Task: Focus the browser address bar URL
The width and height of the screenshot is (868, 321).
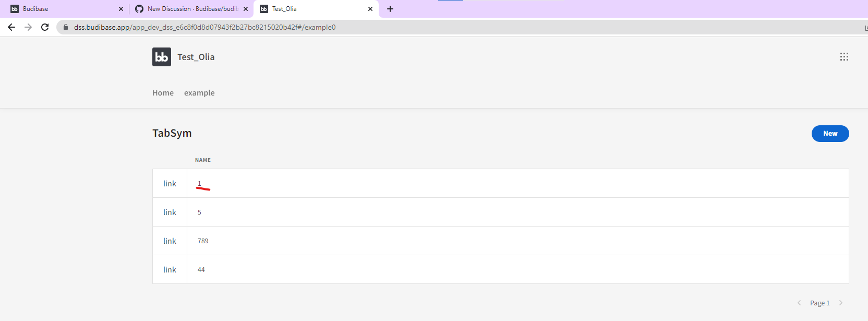Action: (x=204, y=27)
